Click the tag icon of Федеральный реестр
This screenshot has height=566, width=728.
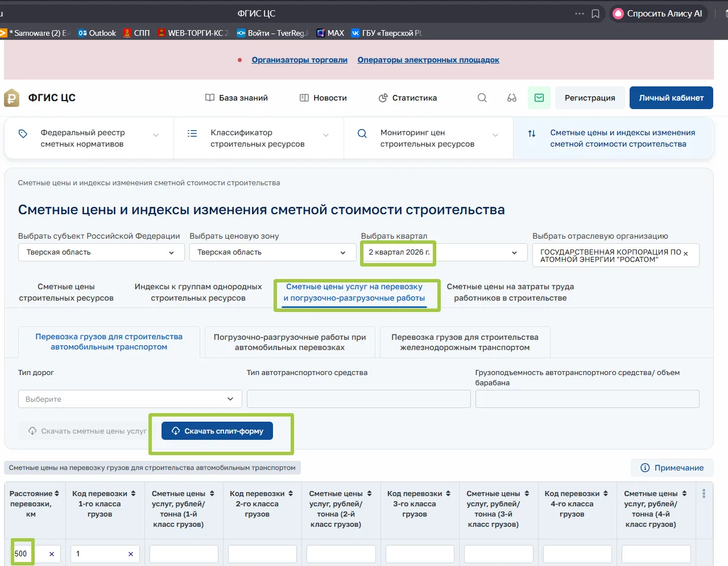point(23,134)
